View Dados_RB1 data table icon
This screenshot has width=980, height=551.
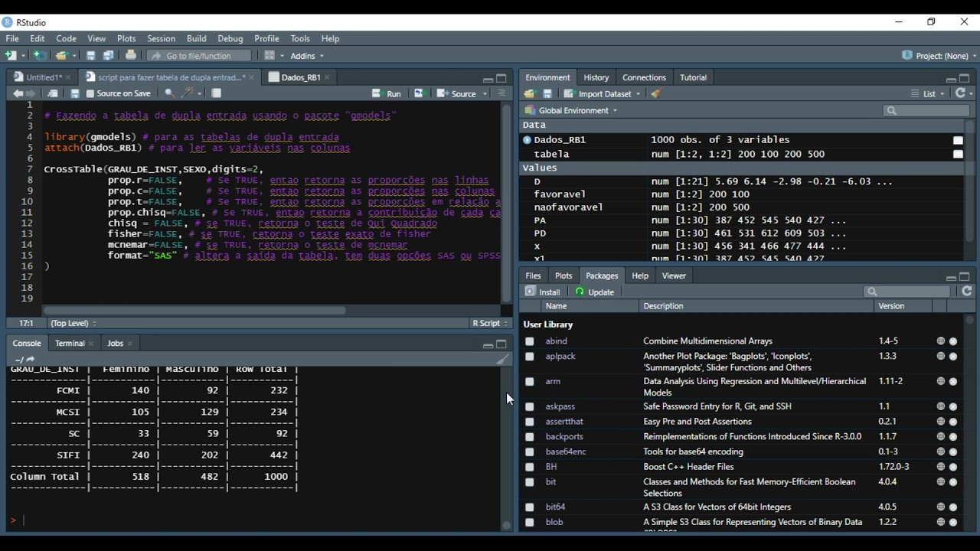pyautogui.click(x=958, y=140)
